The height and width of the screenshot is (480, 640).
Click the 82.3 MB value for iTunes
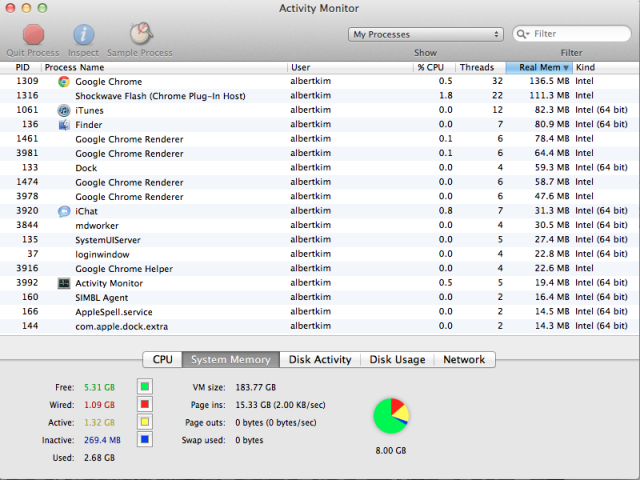[x=552, y=110]
